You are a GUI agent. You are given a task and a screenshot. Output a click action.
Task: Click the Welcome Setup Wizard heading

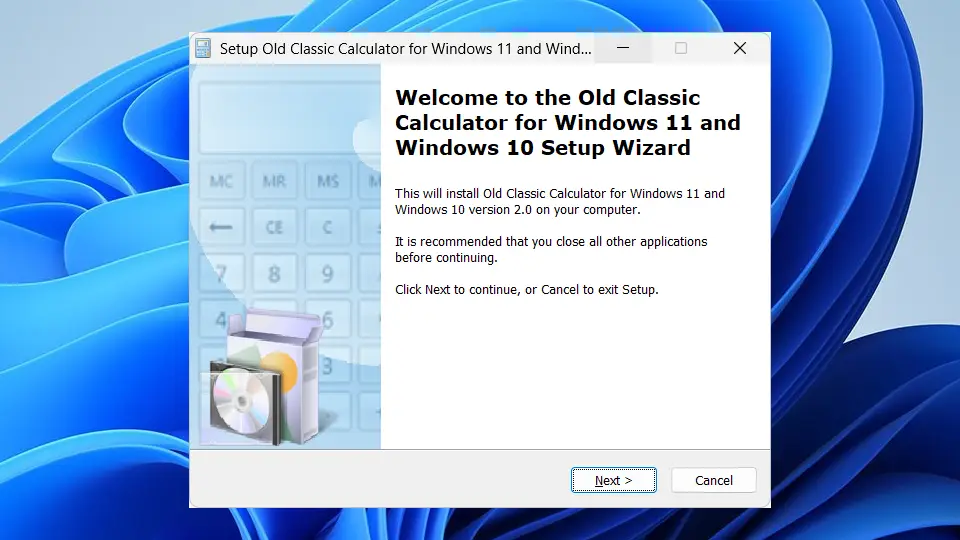tap(568, 122)
